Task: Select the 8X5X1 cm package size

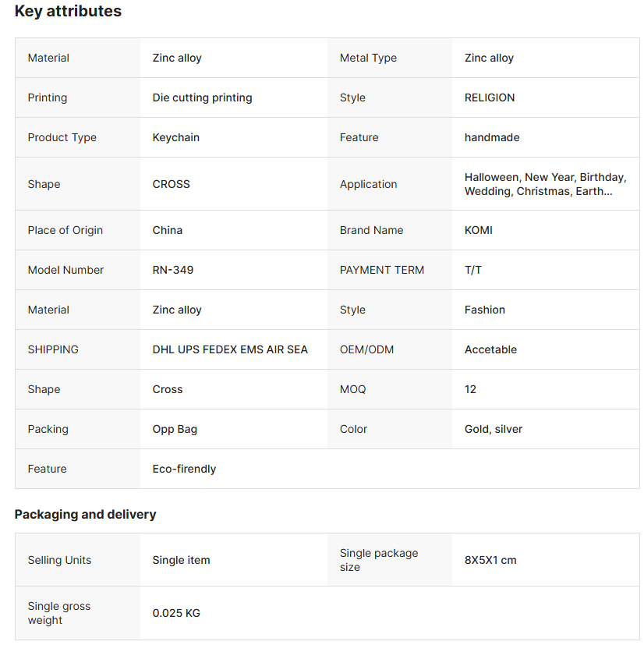Action: pos(490,560)
